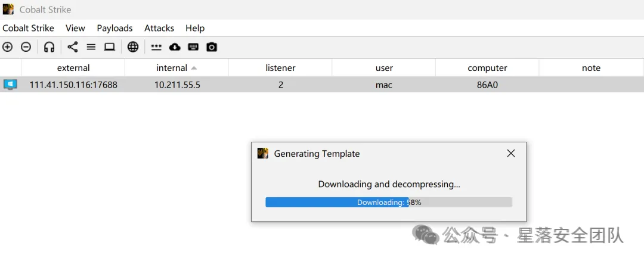This screenshot has height=261, width=644.
Task: Open downloaded files cloud icon
Action: click(x=175, y=47)
